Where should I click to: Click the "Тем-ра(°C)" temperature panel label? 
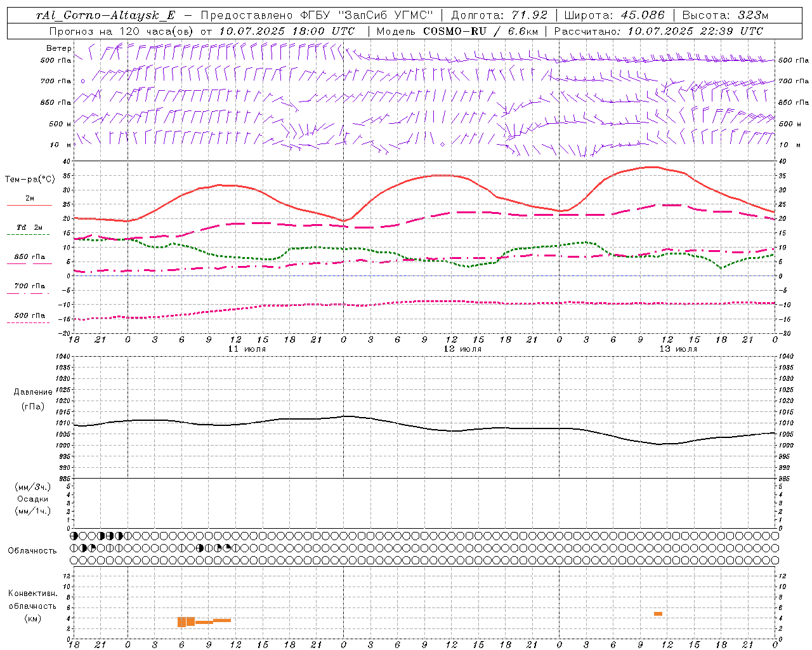coord(30,180)
